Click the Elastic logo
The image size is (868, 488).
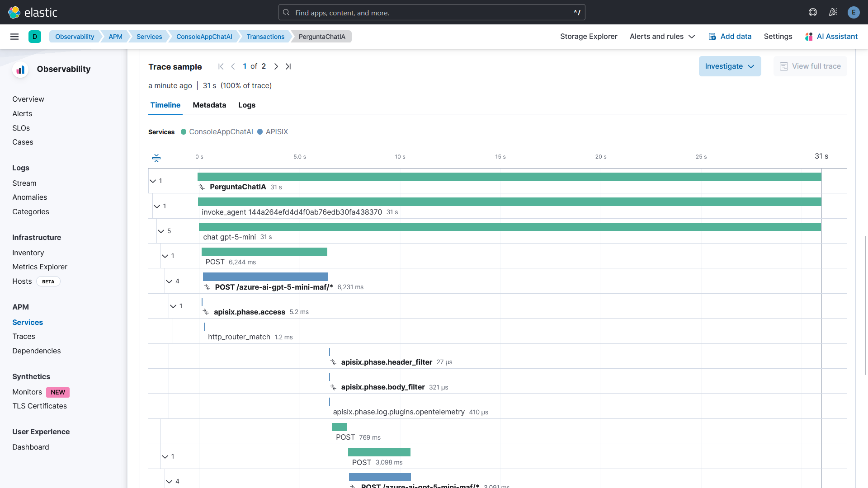33,12
